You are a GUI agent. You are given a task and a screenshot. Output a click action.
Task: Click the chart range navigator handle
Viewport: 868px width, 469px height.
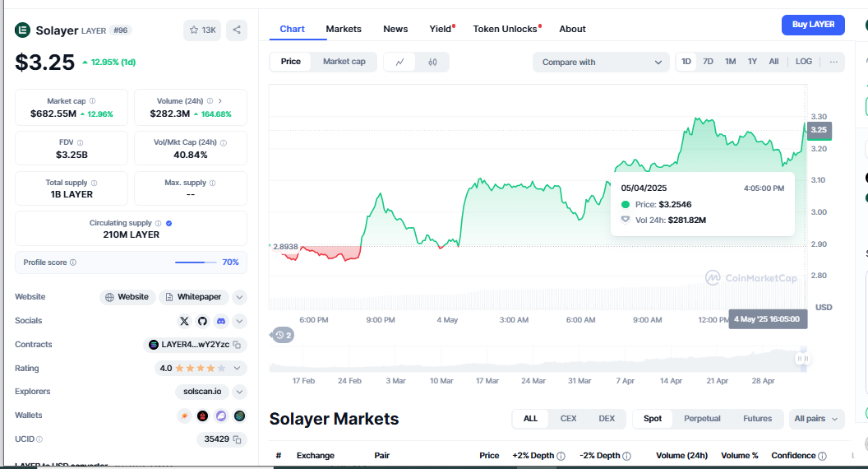tap(803, 359)
